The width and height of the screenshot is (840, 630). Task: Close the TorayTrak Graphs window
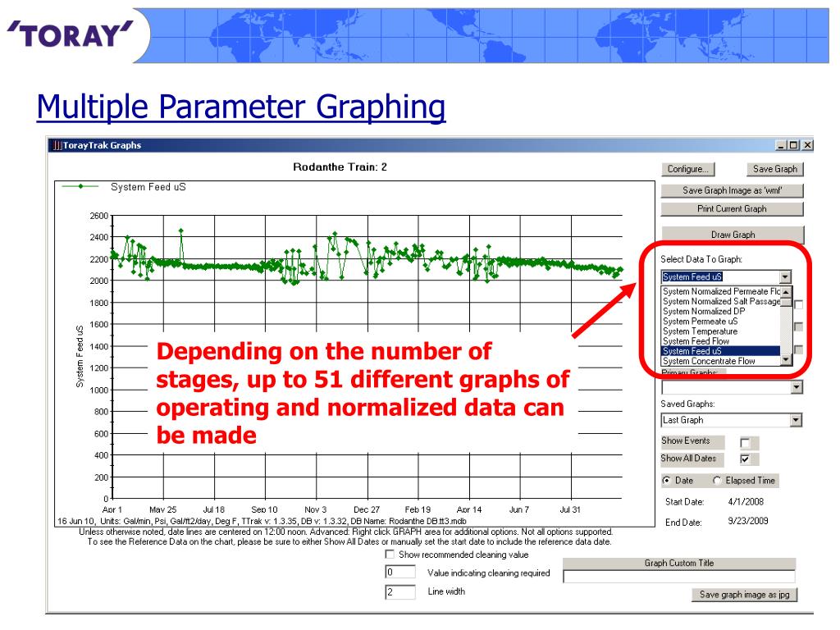807,145
